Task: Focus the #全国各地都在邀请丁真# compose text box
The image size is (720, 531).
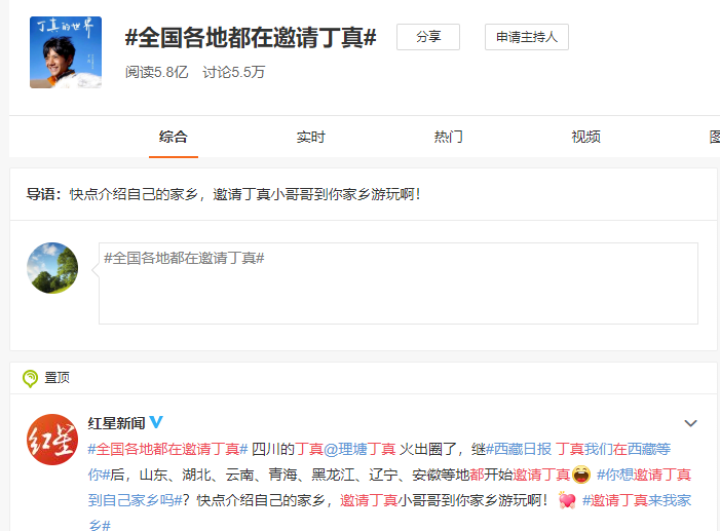Action: click(397, 283)
